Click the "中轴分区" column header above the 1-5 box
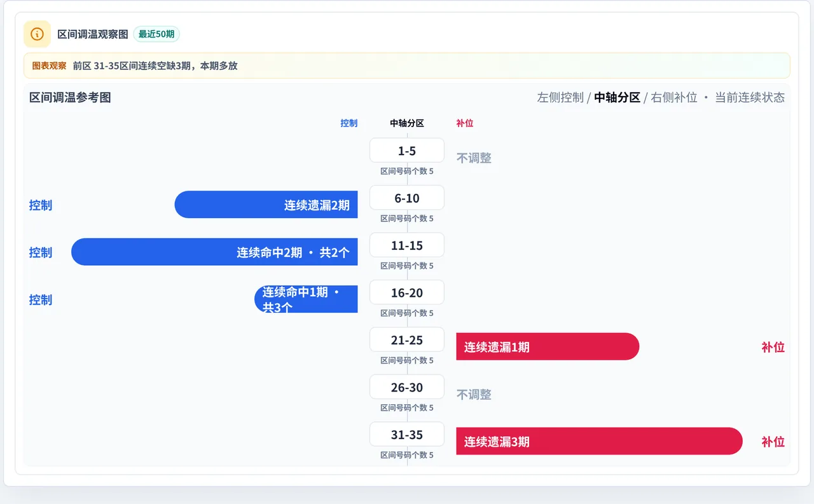The image size is (814, 504). [407, 123]
